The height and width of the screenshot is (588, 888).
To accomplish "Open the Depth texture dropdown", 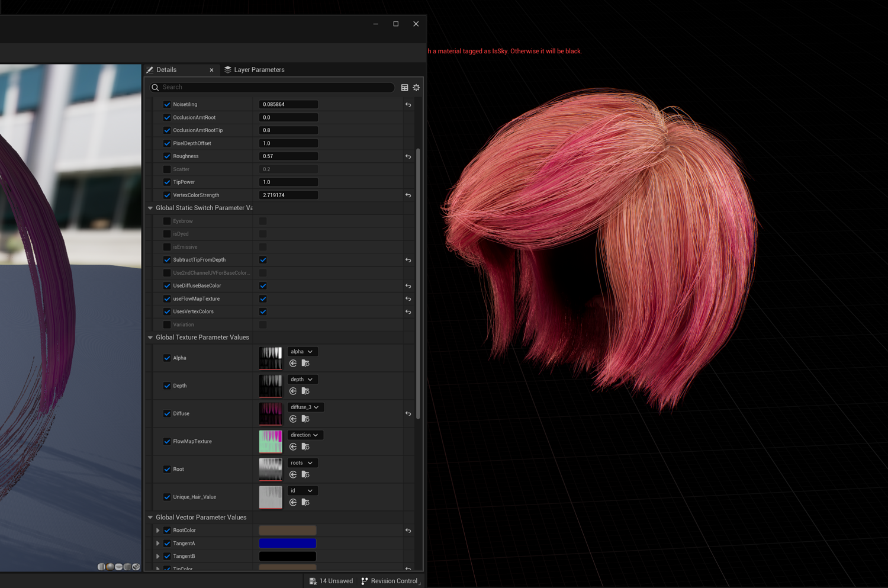I will click(x=302, y=380).
